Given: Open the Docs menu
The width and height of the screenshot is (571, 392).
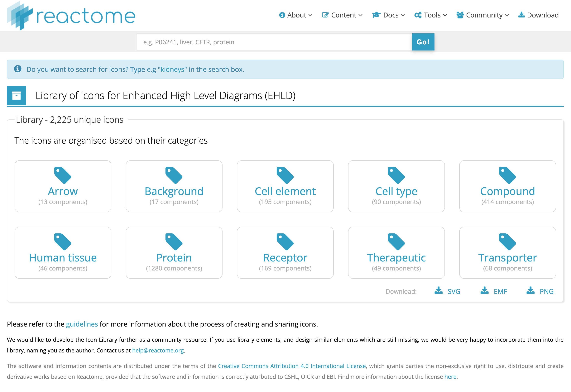Looking at the screenshot, I should pyautogui.click(x=388, y=15).
